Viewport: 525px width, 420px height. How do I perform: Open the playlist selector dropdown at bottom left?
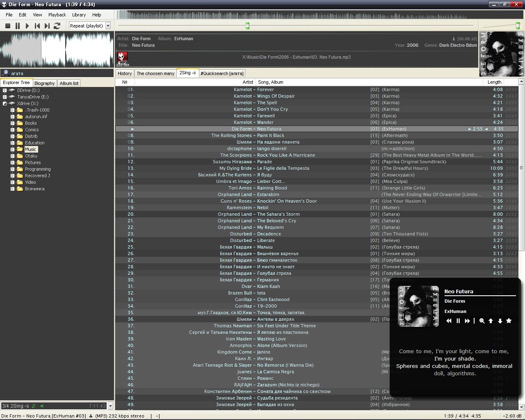pyautogui.click(x=110, y=406)
